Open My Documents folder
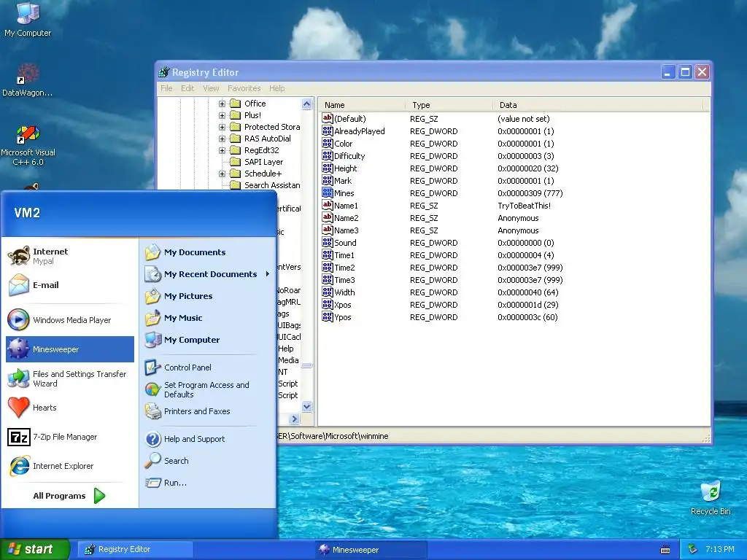Image resolution: width=747 pixels, height=560 pixels. pos(207,252)
